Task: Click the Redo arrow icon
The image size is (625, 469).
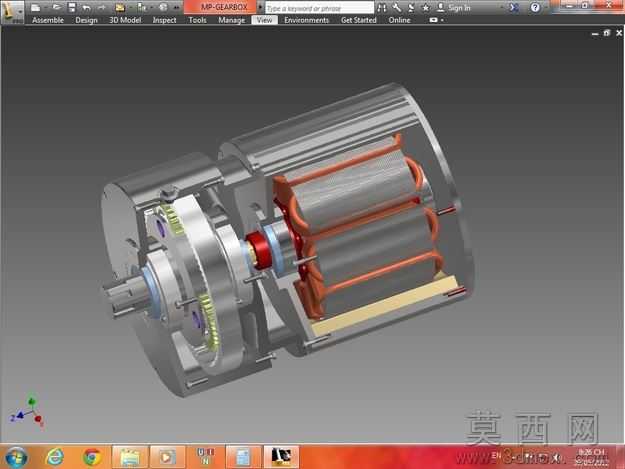Action: (x=102, y=8)
